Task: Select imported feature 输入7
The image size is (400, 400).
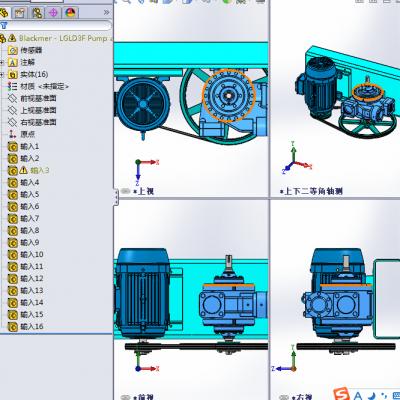Action: coord(29,218)
